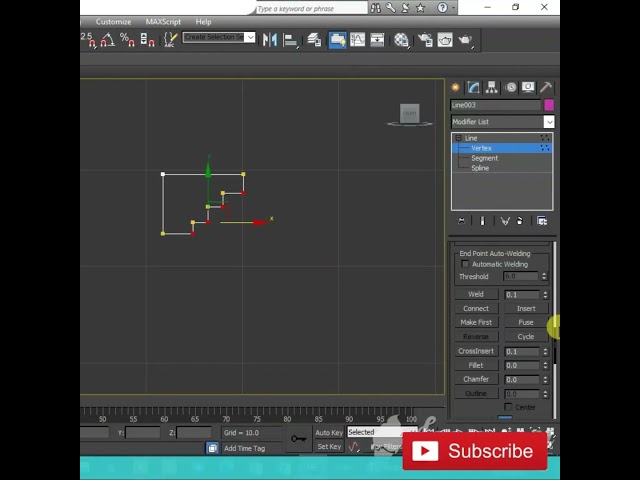The height and width of the screenshot is (480, 640).
Task: Click the Cycle button
Action: [526, 336]
